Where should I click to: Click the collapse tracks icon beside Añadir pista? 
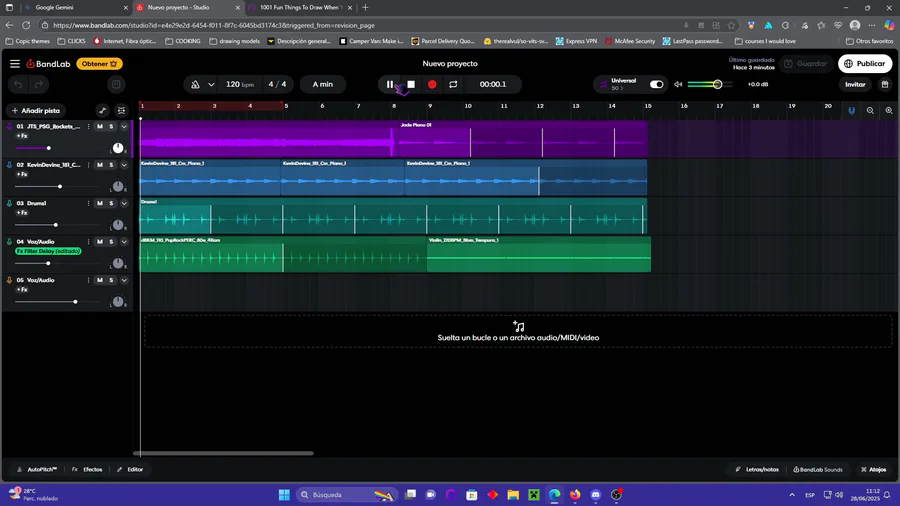coord(121,110)
